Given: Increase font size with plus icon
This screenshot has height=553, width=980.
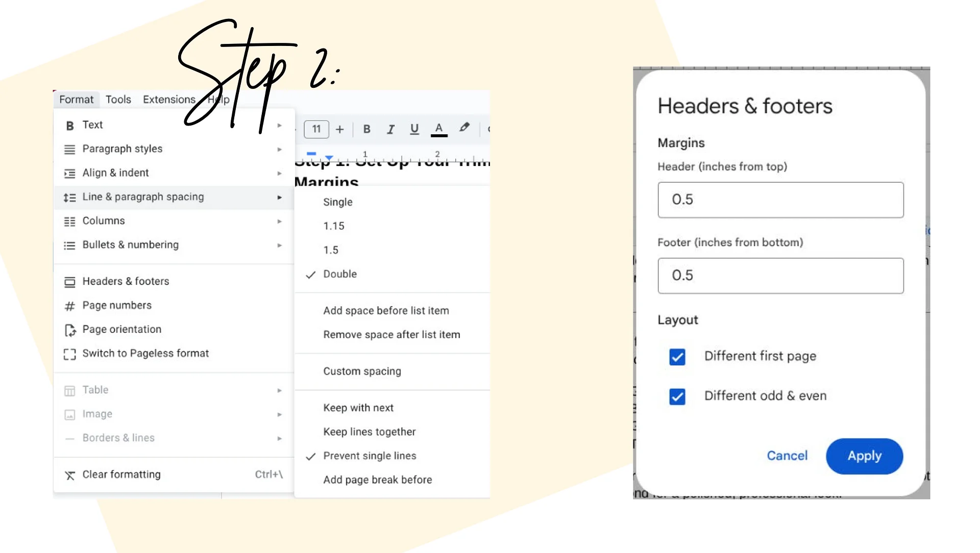Looking at the screenshot, I should tap(340, 129).
